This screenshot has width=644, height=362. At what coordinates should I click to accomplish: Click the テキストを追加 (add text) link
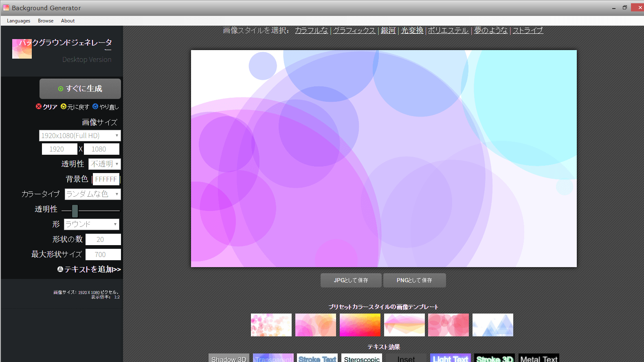[89, 269]
